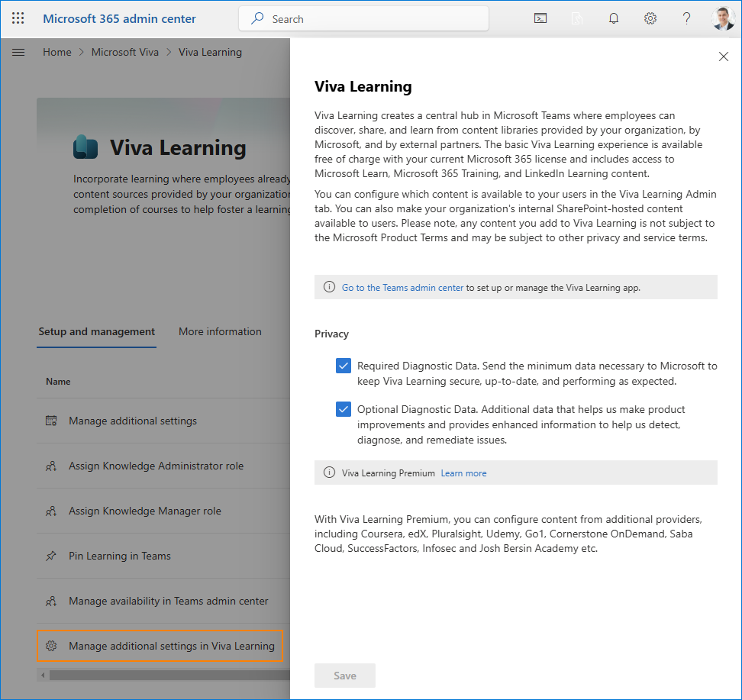This screenshot has height=700, width=742.
Task: Uncheck Optional Diagnostic Data checkbox
Action: tap(344, 409)
